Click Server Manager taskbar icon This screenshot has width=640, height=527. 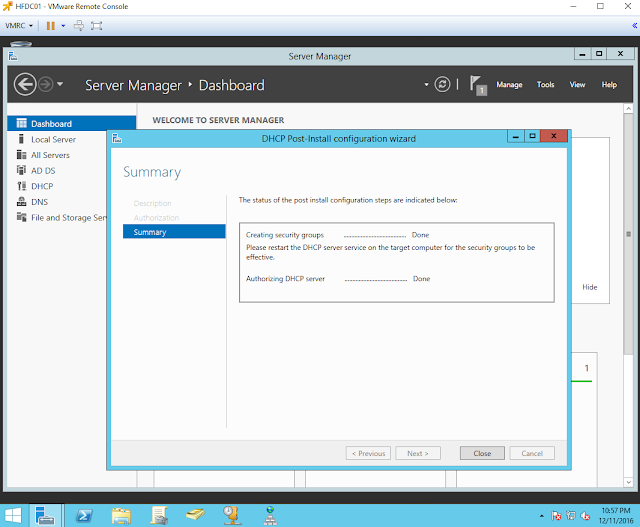click(x=45, y=516)
